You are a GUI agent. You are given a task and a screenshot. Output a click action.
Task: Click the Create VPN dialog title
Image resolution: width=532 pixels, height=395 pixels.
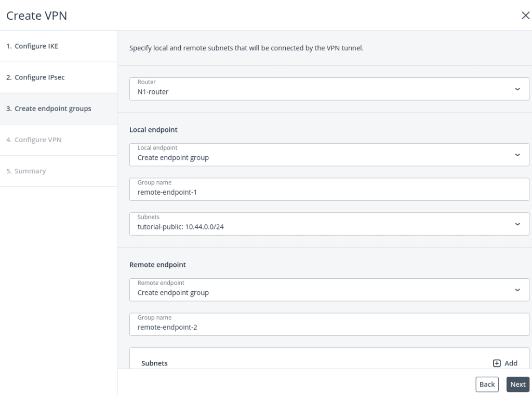coord(37,16)
